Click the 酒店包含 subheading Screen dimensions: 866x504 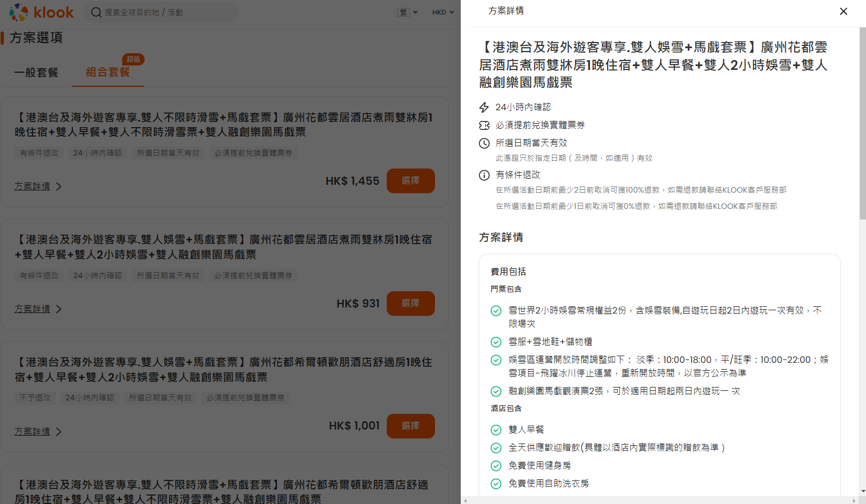click(506, 408)
